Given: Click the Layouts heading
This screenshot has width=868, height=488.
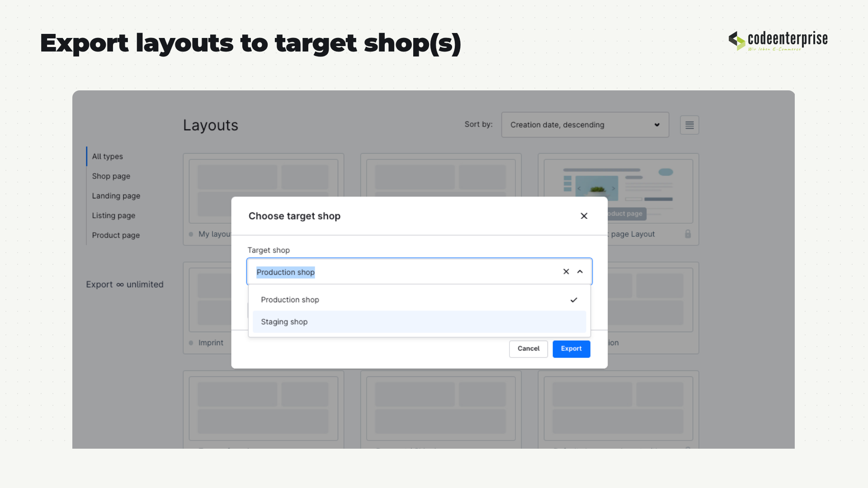Looking at the screenshot, I should coord(210,125).
